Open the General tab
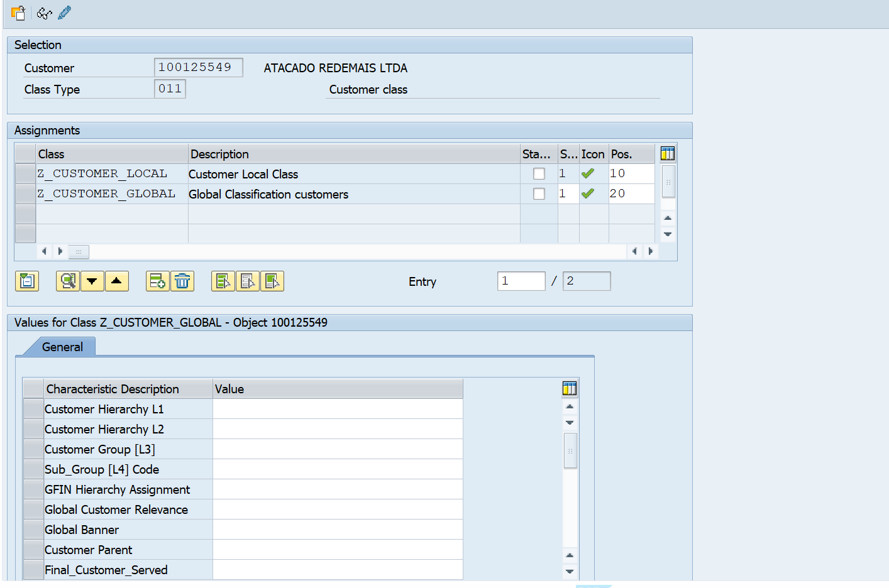 pyautogui.click(x=62, y=347)
